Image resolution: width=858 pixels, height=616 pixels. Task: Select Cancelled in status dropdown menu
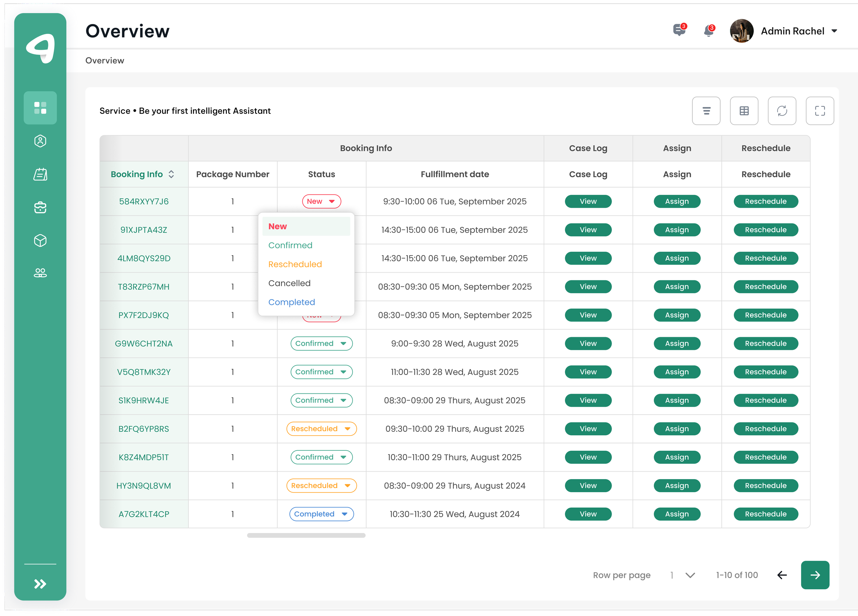pyautogui.click(x=289, y=283)
